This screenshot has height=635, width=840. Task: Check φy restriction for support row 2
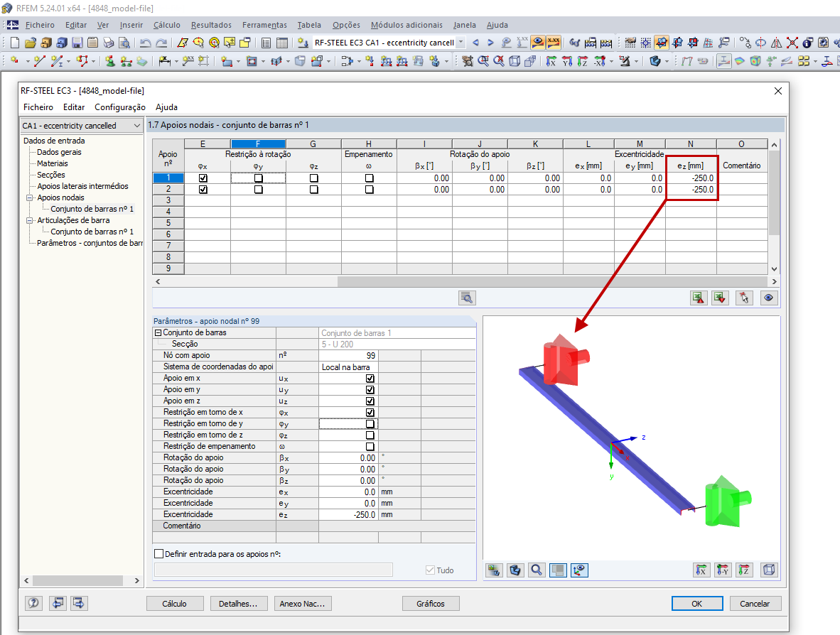click(x=258, y=190)
